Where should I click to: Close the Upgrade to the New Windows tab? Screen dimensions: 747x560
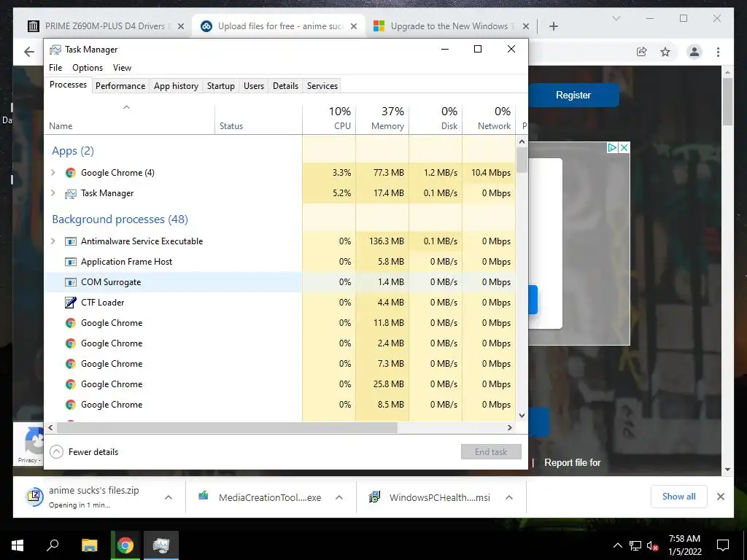click(x=525, y=27)
